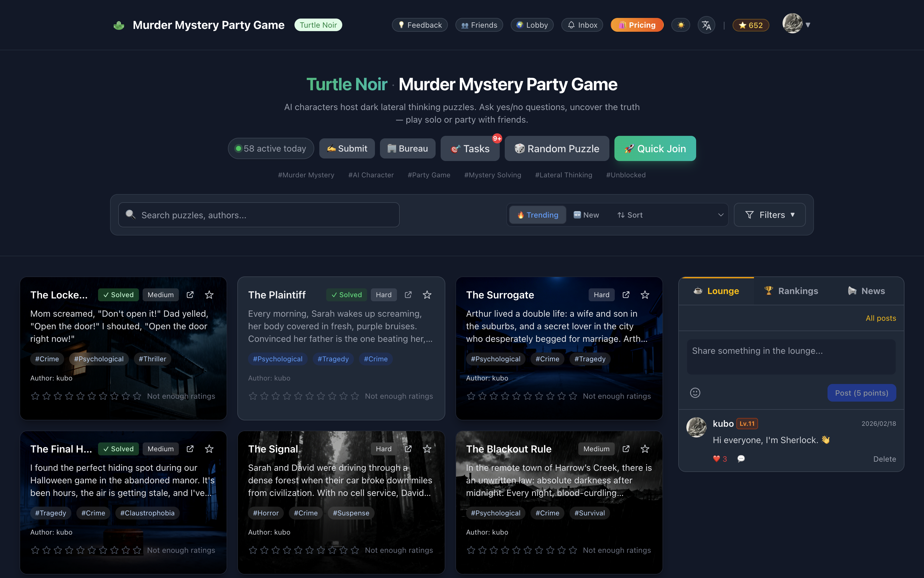The height and width of the screenshot is (578, 924).
Task: Open the language switcher
Action: click(x=706, y=25)
